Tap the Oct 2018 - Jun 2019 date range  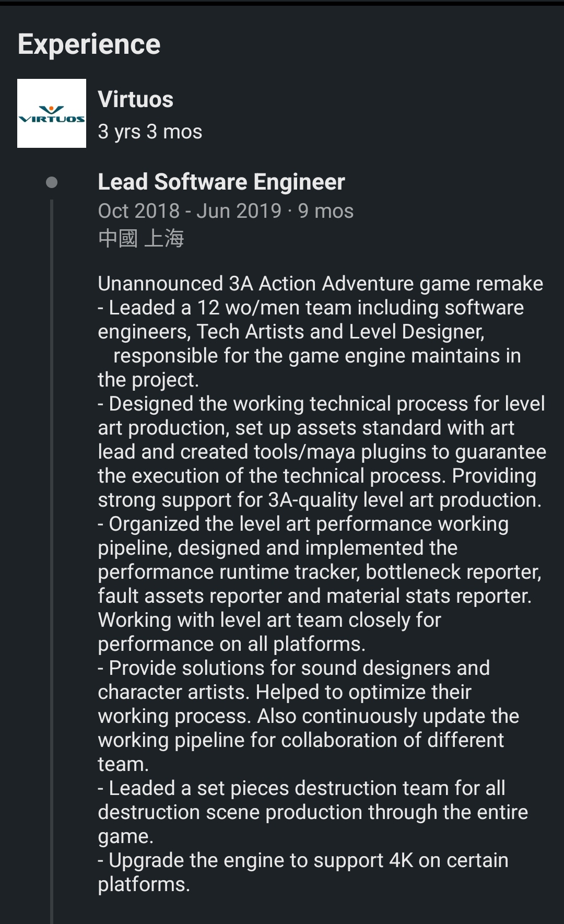pos(190,211)
